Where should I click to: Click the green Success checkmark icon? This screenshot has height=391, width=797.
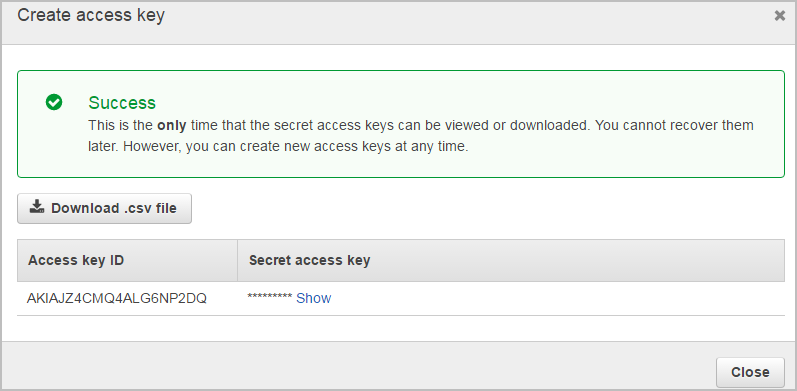point(54,102)
